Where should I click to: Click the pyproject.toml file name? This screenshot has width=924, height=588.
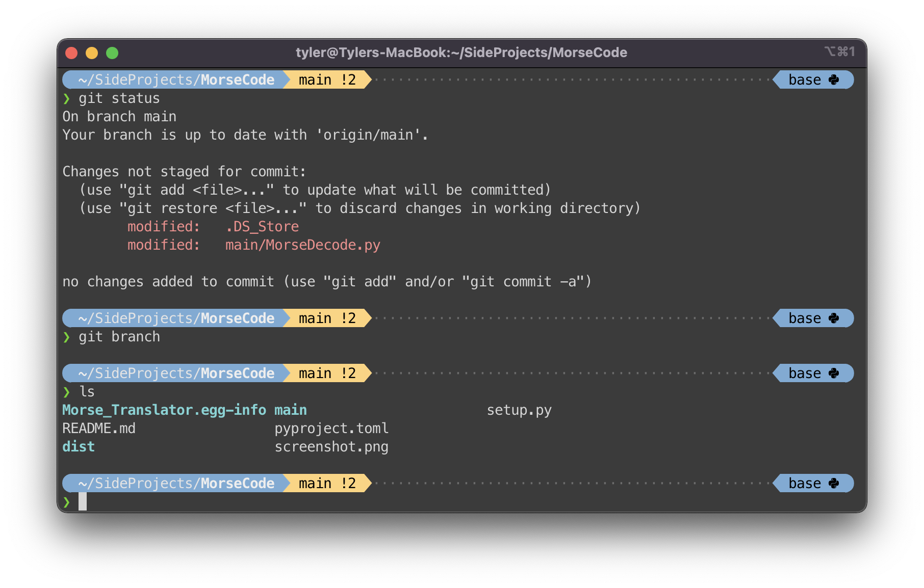click(x=331, y=429)
